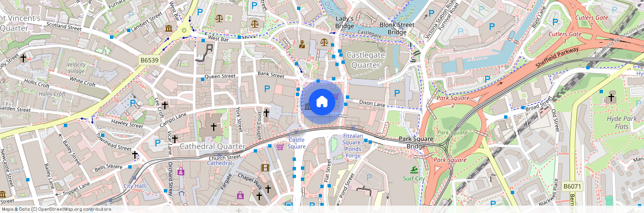Select the Lady's Bridge label

tap(344, 22)
